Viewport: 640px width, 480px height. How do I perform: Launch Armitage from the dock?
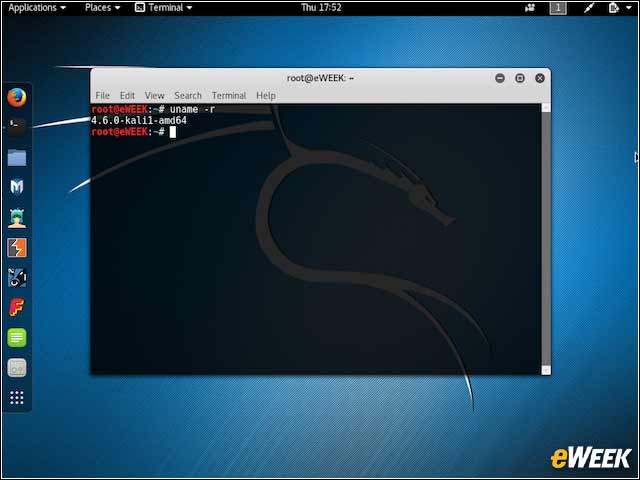click(x=17, y=218)
